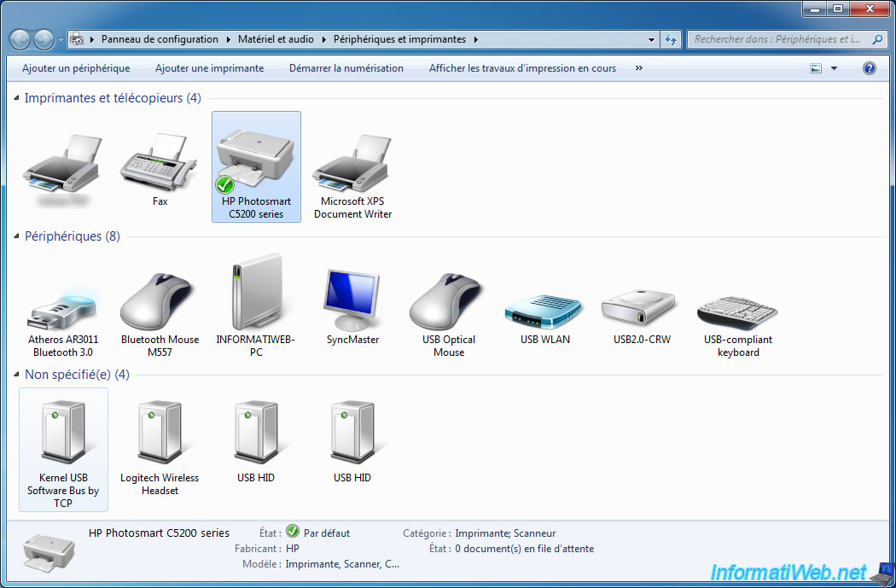Minimize the Périphériques et imprimantes window
Image resolution: width=896 pixels, height=588 pixels.
(x=814, y=9)
